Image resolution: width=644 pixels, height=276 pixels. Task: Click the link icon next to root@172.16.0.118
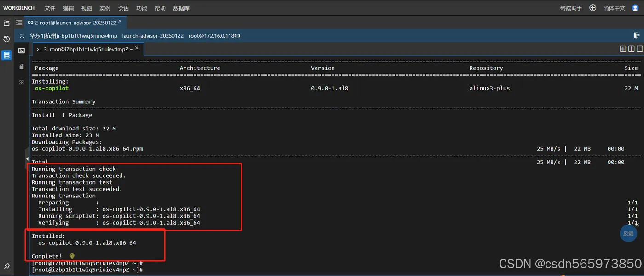tap(238, 36)
